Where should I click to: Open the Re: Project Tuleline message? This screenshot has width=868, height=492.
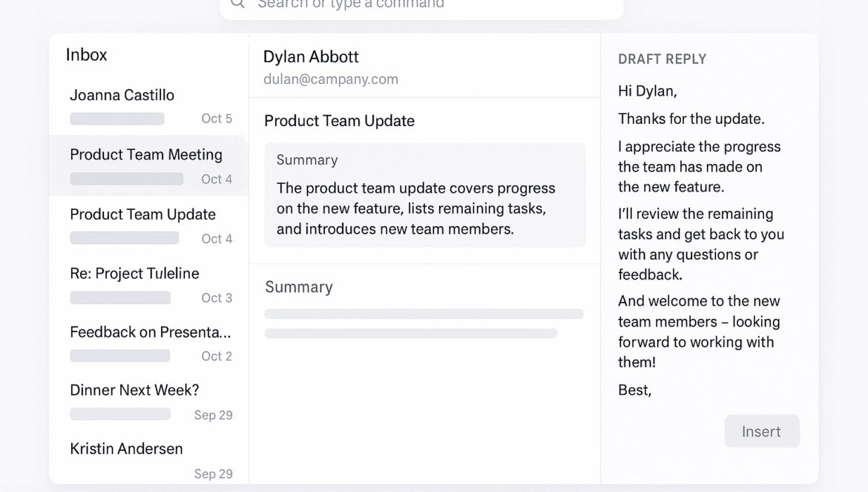(x=148, y=284)
